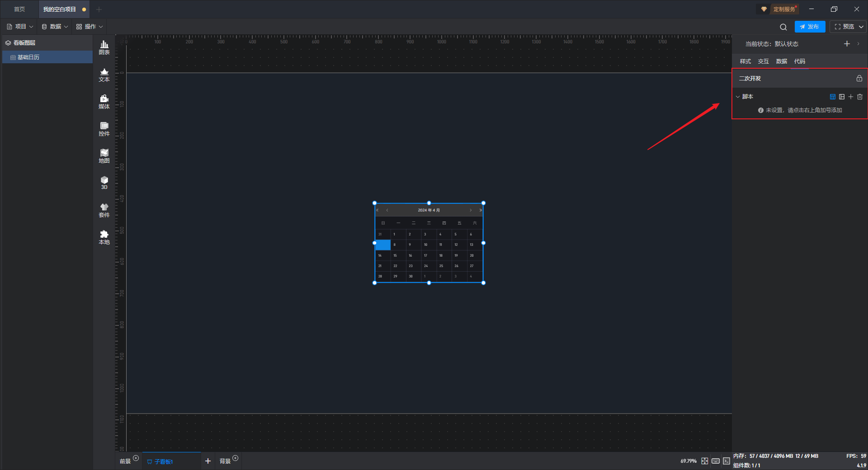This screenshot has height=470, width=868.
Task: Select the highlighted blue date cell in calendar
Action: (x=383, y=245)
